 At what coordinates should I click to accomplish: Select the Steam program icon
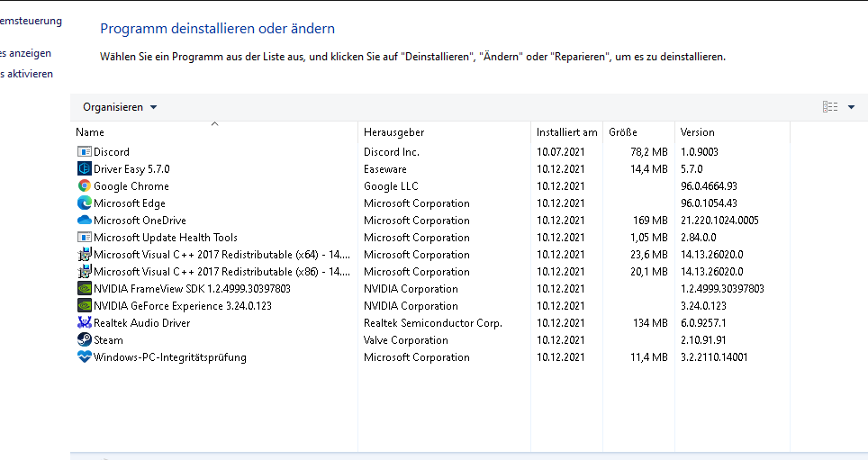[x=85, y=340]
